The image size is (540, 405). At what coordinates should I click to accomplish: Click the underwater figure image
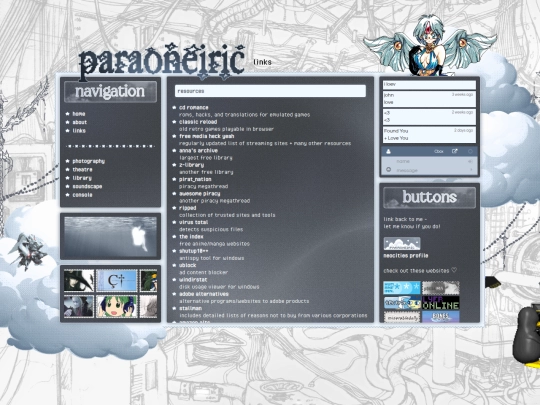click(x=111, y=236)
